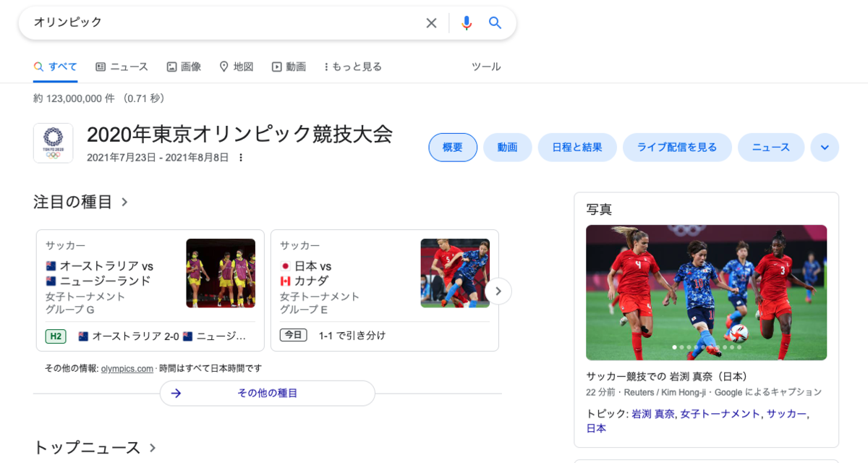Select the すべて search tab

55,67
